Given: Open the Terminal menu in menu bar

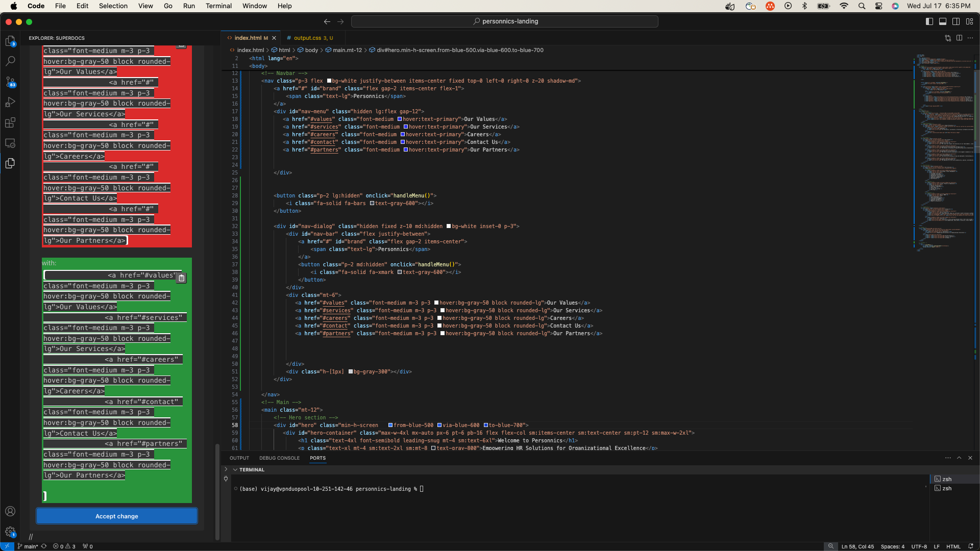Looking at the screenshot, I should click(x=218, y=6).
